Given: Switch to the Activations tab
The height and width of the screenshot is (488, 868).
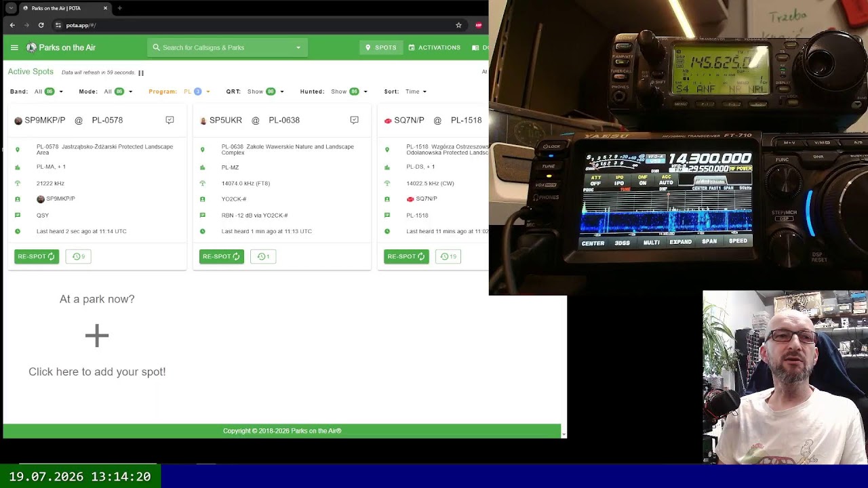Looking at the screenshot, I should click(x=434, y=47).
